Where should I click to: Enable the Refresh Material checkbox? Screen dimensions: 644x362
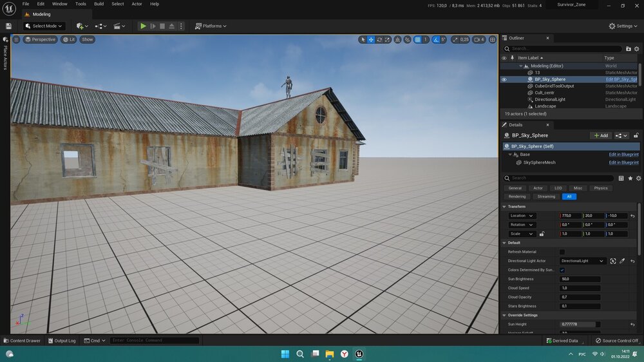click(562, 252)
